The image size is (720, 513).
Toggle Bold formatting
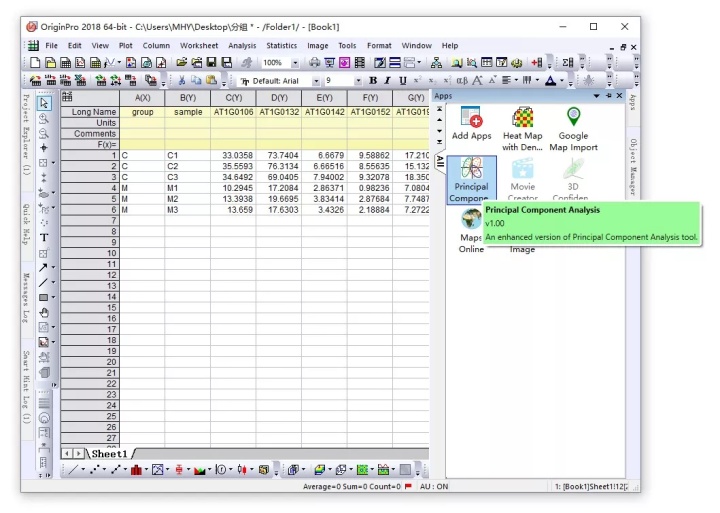[x=373, y=81]
